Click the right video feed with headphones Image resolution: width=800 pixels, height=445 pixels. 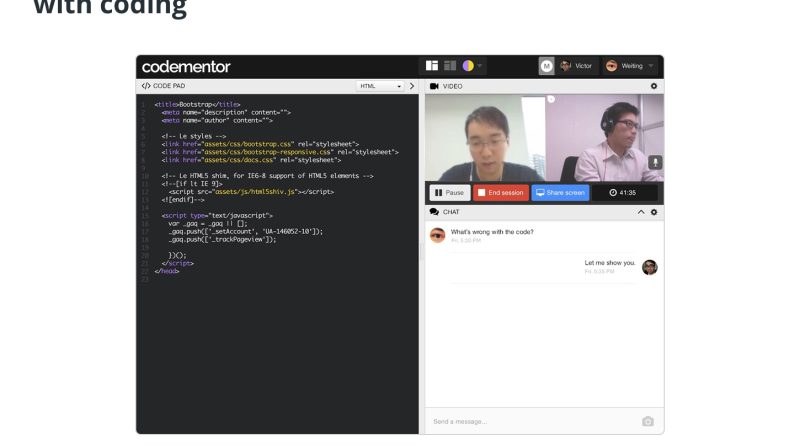tap(605, 138)
